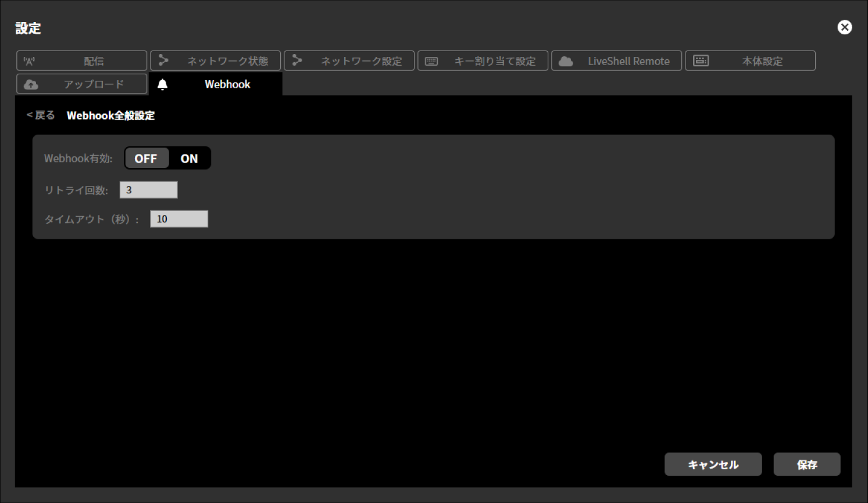Select the device icon on 本体設定 tab

[701, 60]
